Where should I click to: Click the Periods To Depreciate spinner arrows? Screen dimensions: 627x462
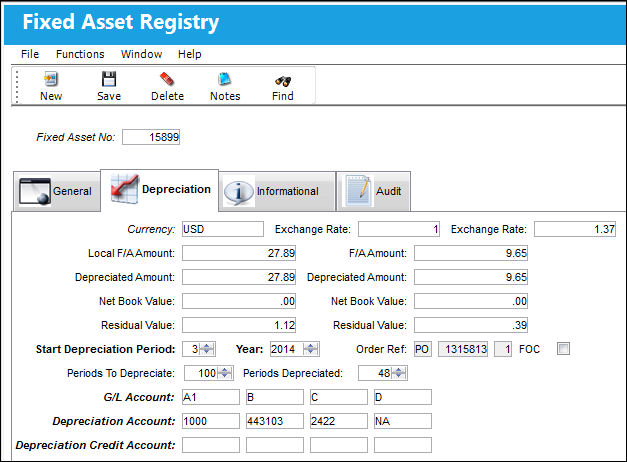coord(225,373)
